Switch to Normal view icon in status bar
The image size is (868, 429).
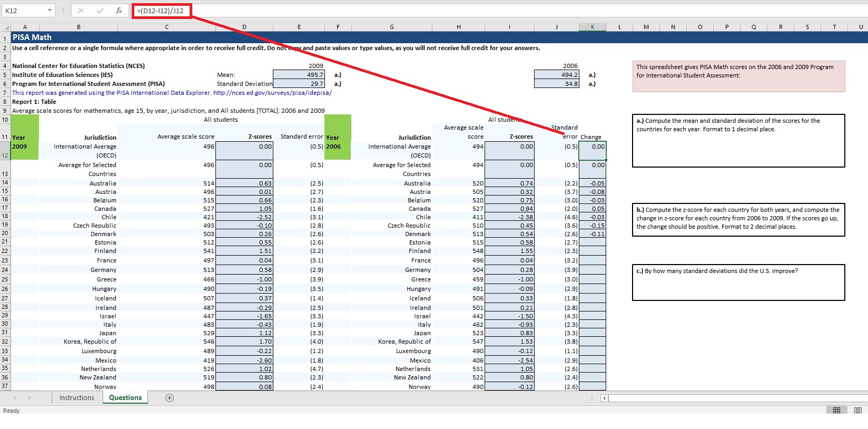tap(836, 411)
